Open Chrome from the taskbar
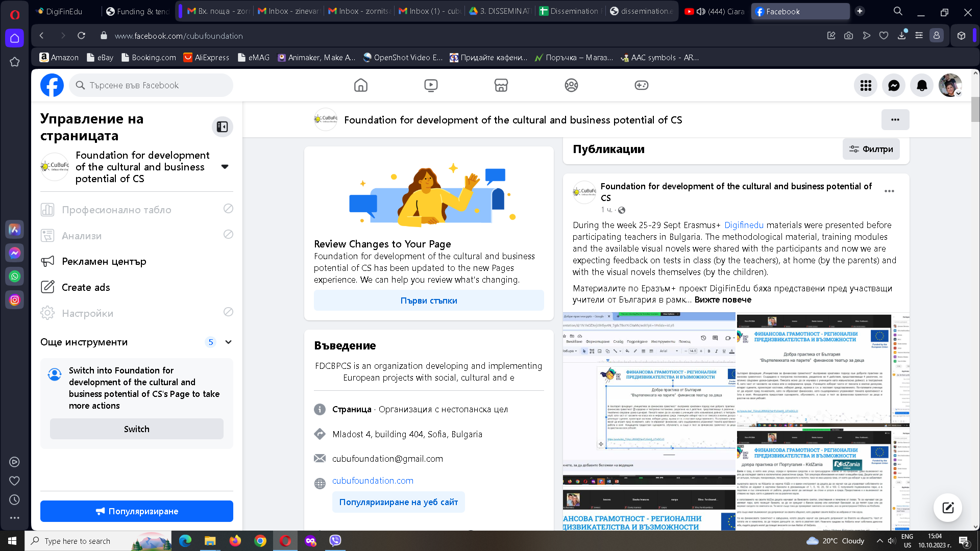This screenshot has width=980, height=551. (260, 541)
